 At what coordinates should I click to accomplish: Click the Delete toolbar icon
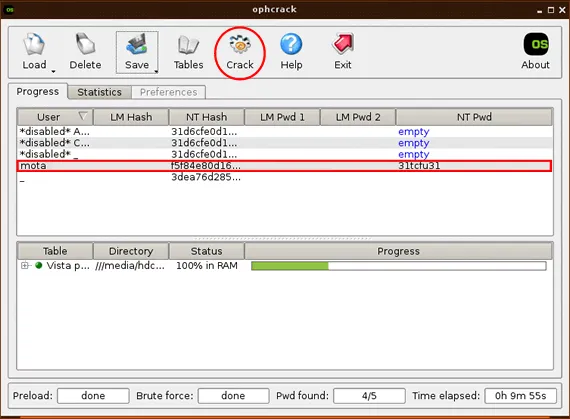pyautogui.click(x=85, y=45)
